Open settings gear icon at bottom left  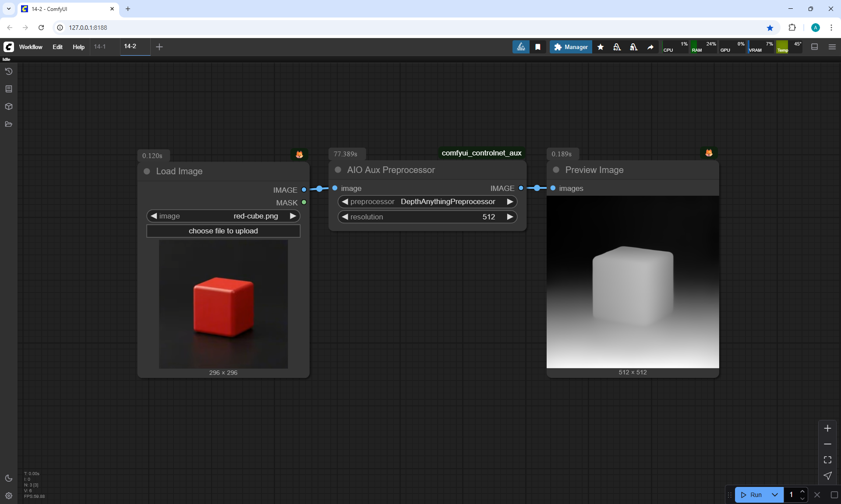point(9,496)
